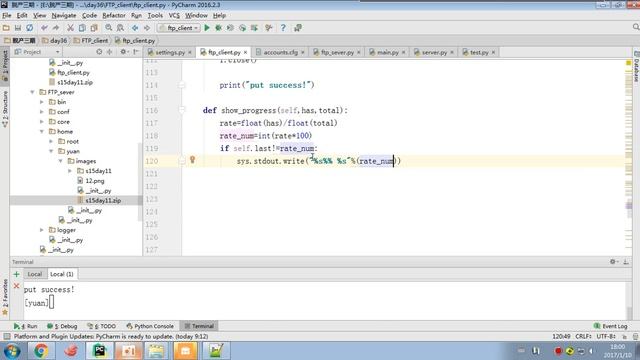Viewport: 640px width, 360px height.
Task: Close the test.py tab
Action: (x=493, y=52)
